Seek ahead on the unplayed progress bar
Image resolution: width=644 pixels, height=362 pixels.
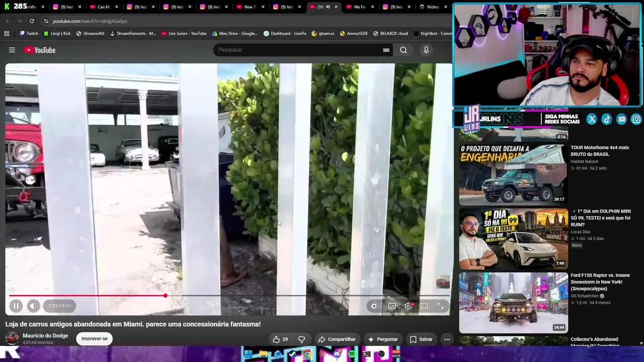click(x=307, y=296)
